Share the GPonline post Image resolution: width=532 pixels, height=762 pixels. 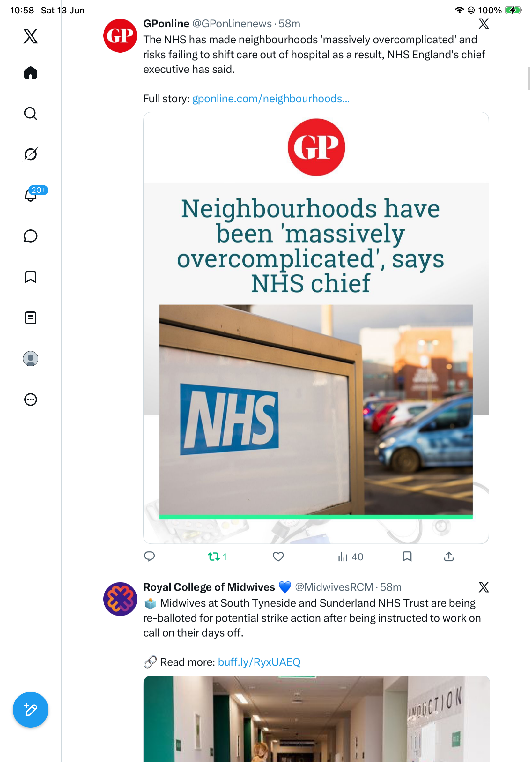449,557
